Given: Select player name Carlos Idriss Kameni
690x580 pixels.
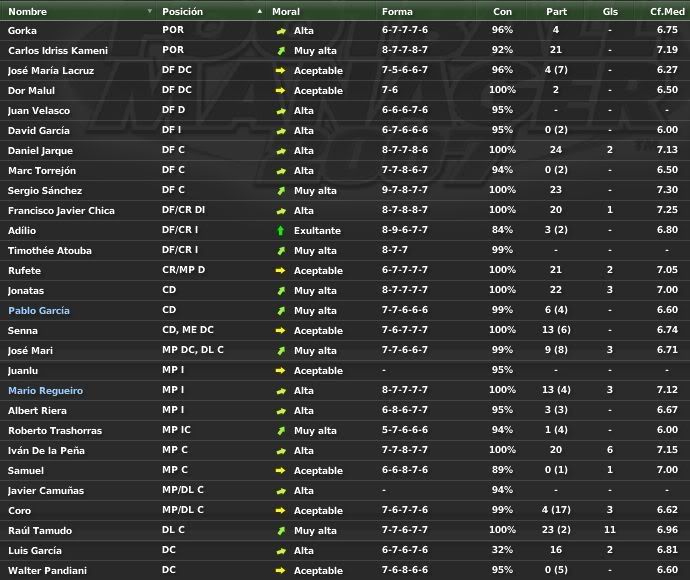Looking at the screenshot, I should point(58,51).
